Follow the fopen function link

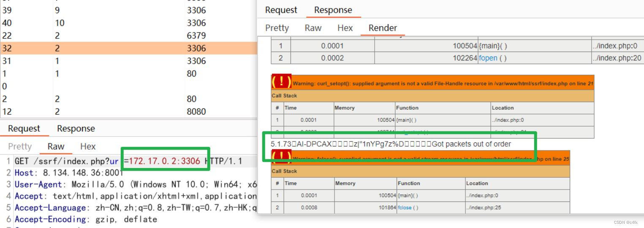point(488,58)
